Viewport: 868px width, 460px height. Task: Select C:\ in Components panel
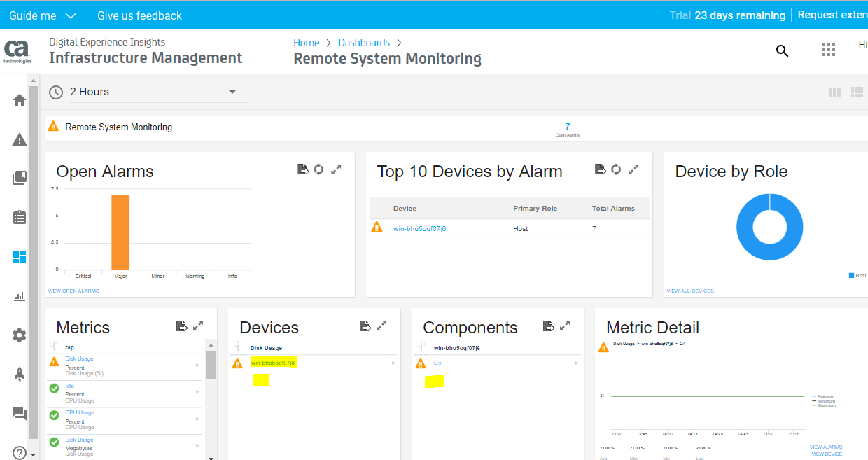coord(437,363)
